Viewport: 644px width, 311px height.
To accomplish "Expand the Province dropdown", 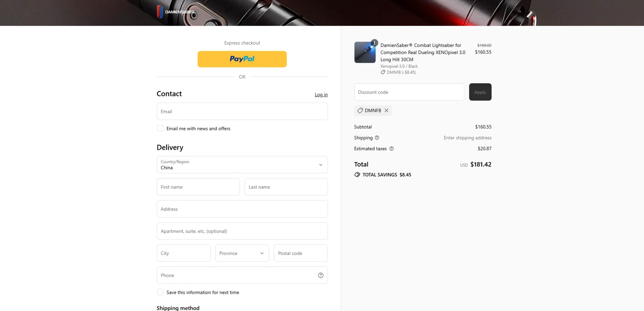I will pyautogui.click(x=242, y=253).
